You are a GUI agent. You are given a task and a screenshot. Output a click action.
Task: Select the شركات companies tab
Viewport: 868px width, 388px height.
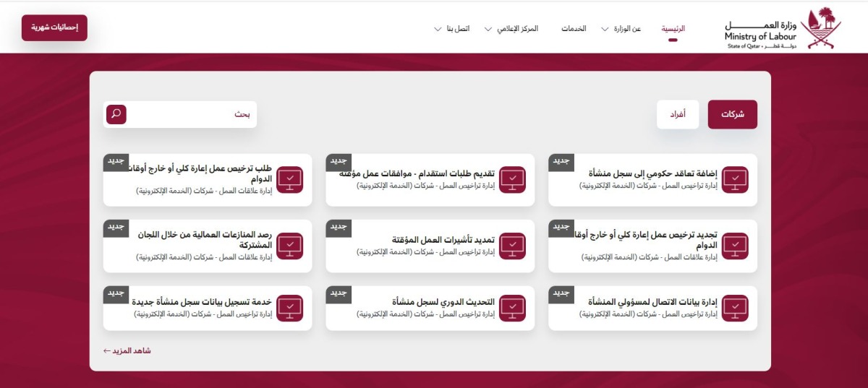(x=732, y=114)
